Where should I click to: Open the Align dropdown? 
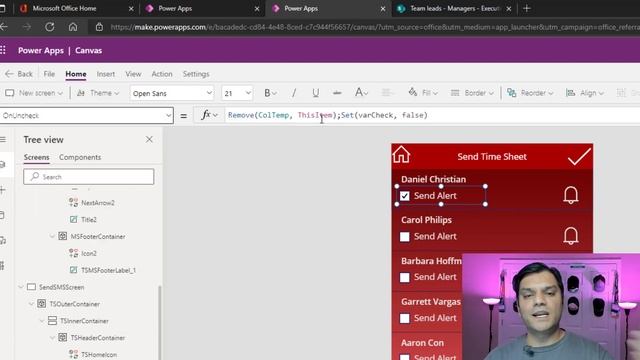[x=585, y=93]
